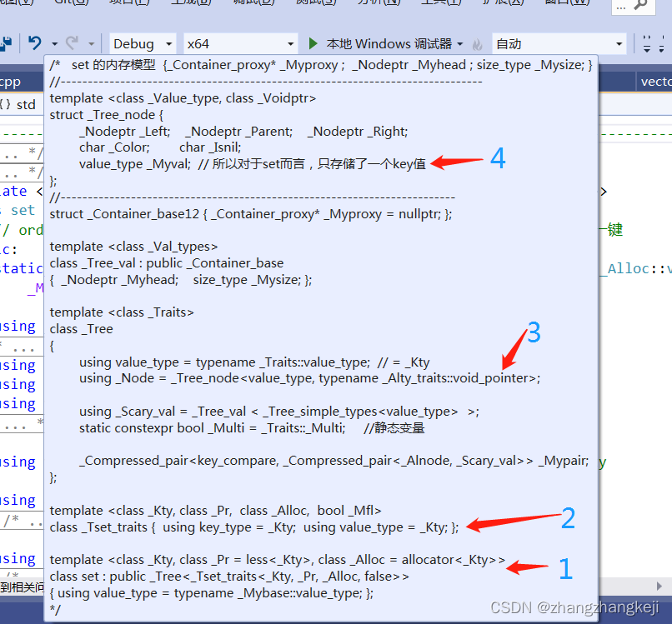672x624 pixels.
Task: Click the Save All floppy icon
Action: tap(6, 43)
